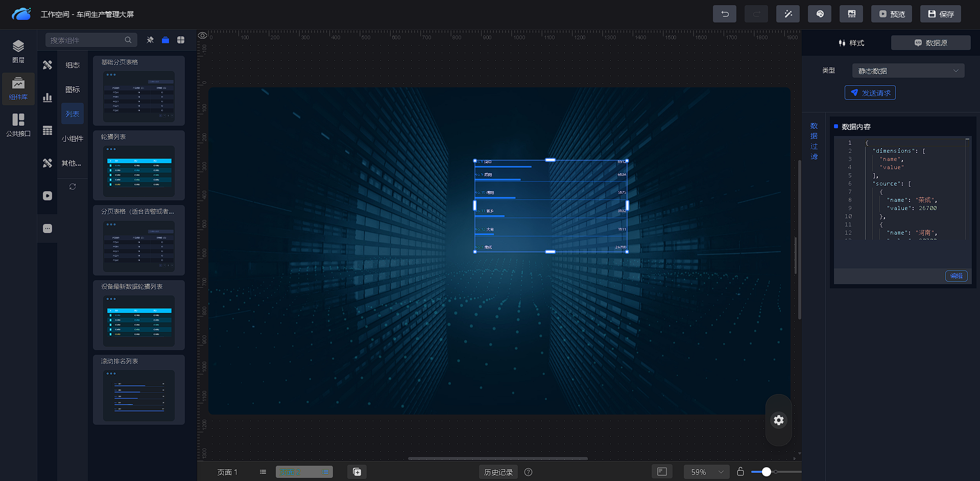Click the refresh icon below 其他
Screen dimensions: 980x481
click(x=73, y=187)
